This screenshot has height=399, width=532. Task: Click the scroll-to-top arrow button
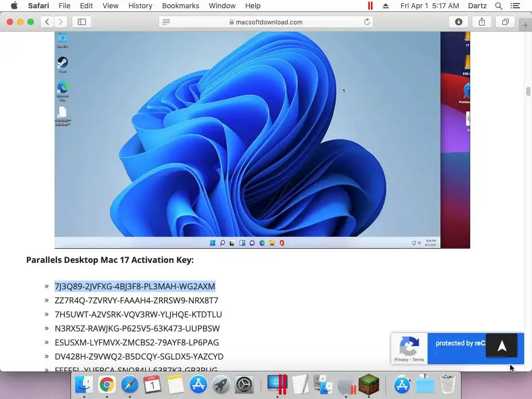pyautogui.click(x=501, y=345)
